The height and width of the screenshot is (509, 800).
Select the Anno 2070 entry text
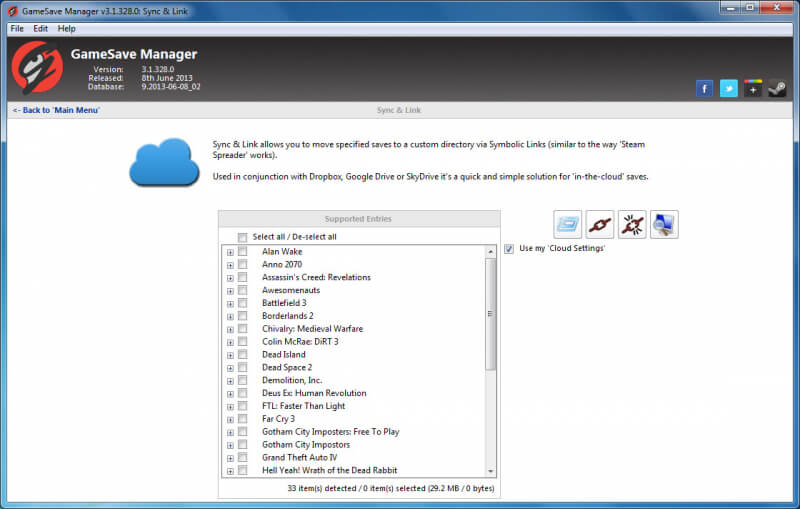282,264
